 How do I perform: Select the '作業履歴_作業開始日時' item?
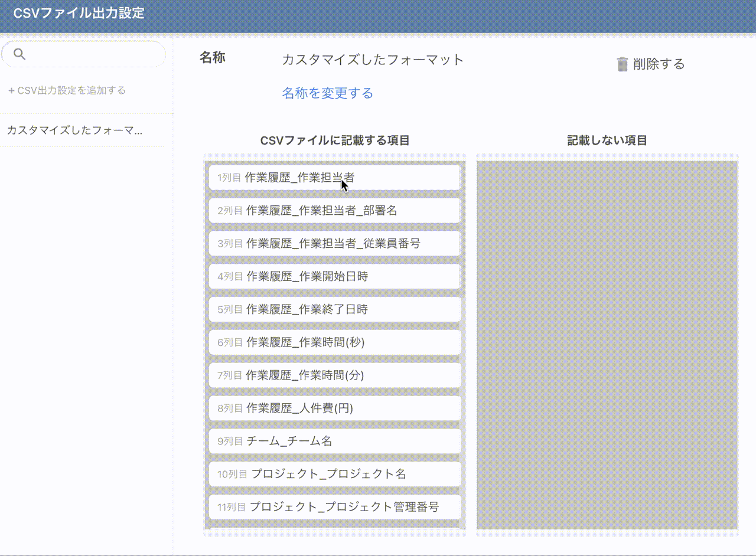click(x=334, y=276)
